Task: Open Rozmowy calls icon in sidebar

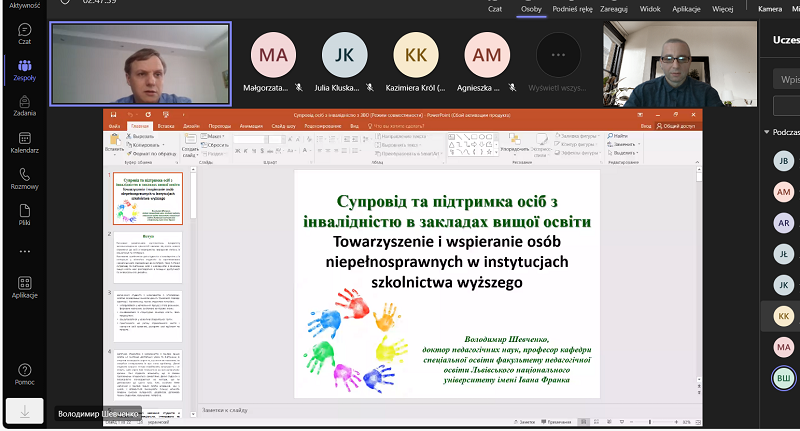Action: [x=24, y=179]
